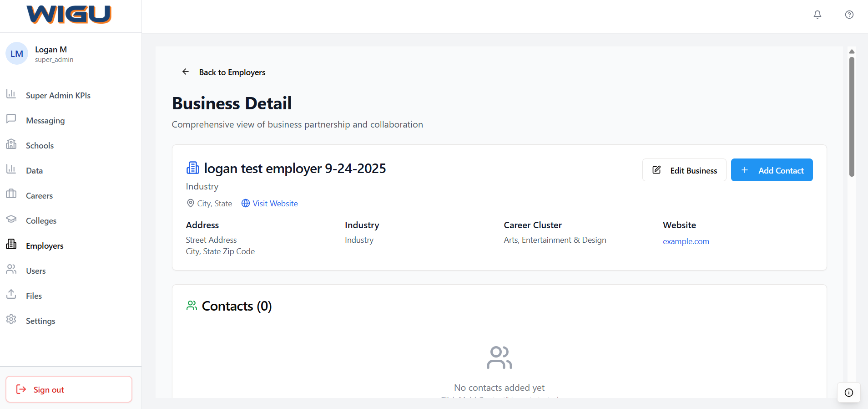
Task: Select Users in the sidebar
Action: coord(35,271)
